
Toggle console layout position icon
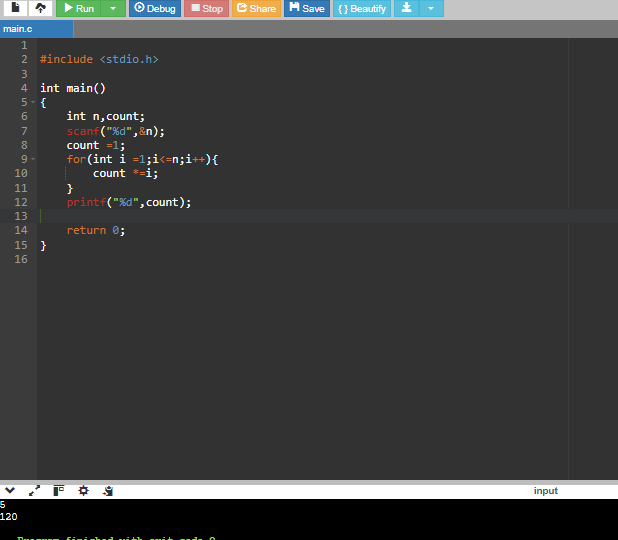[59, 490]
